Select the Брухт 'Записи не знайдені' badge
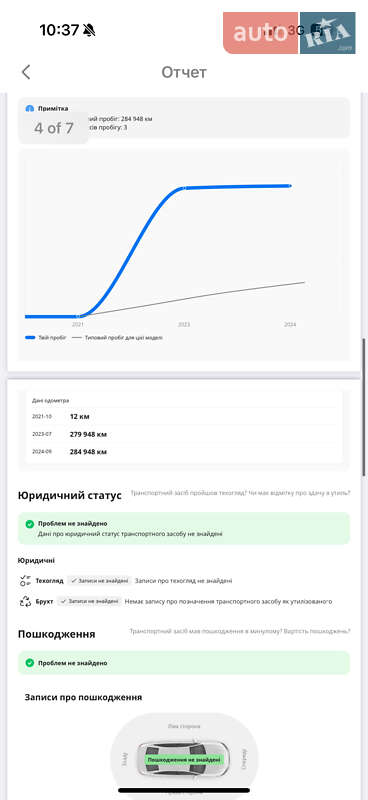The width and height of the screenshot is (368, 800). pyautogui.click(x=89, y=601)
